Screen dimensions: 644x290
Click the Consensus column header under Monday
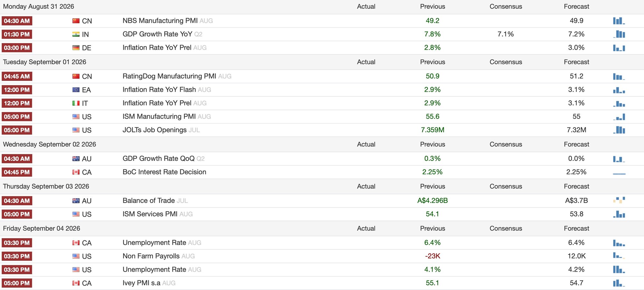pyautogui.click(x=506, y=6)
